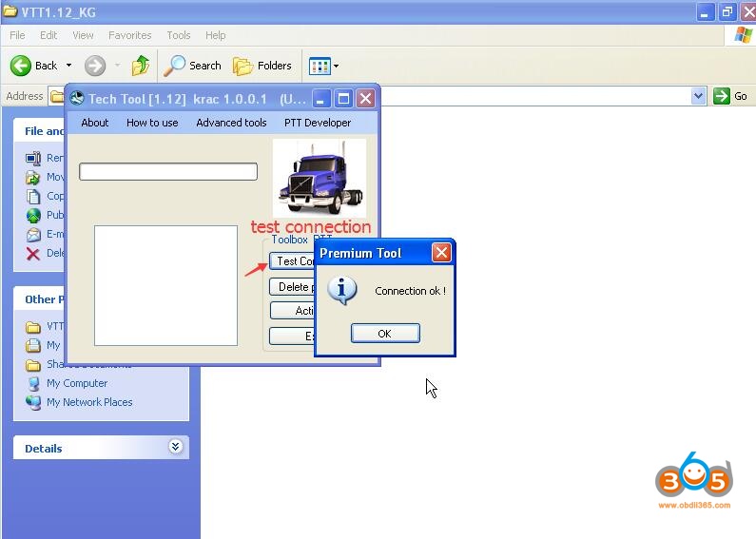Click the Delete button in Toolbox
Viewport: 756px width, 539px height.
[292, 287]
